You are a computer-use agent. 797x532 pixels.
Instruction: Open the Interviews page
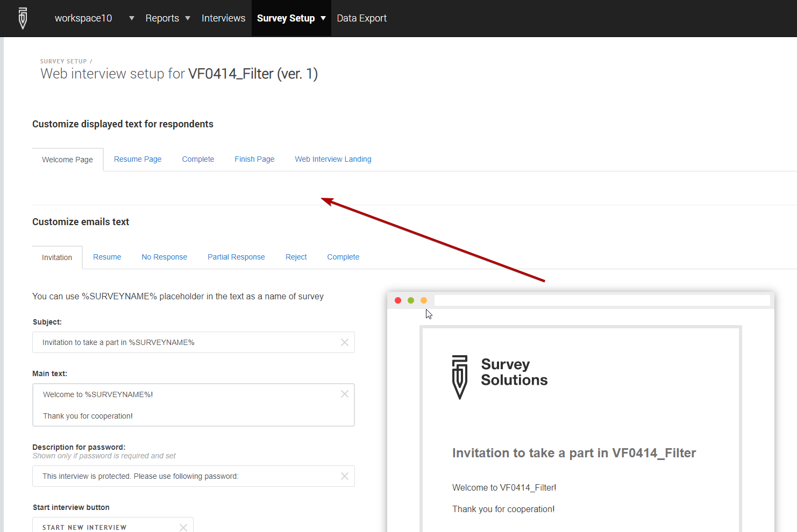tap(223, 18)
